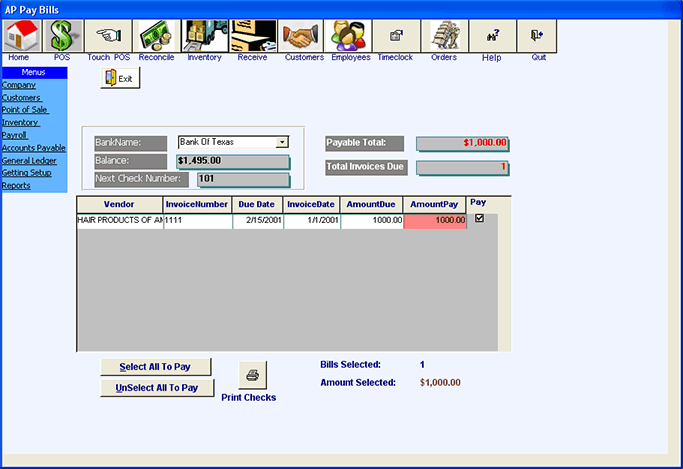Screen dimensions: 683x469
Task: Click AmountDue cell 1000.00
Action: 372,221
